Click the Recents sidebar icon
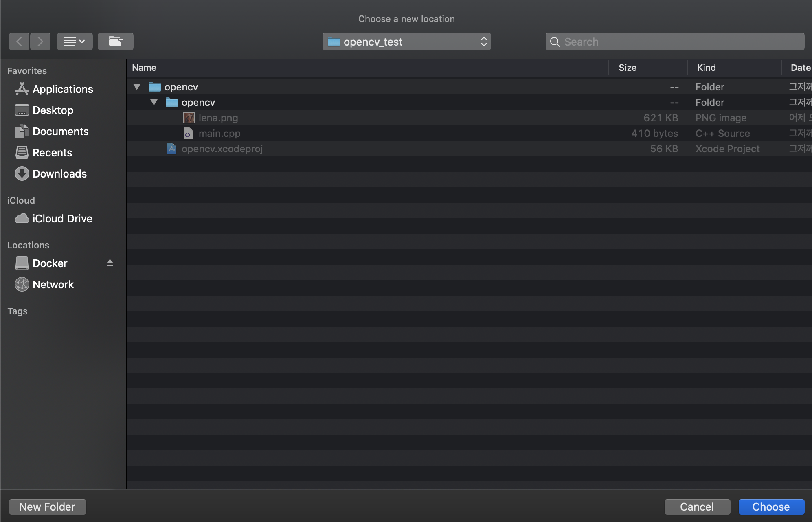 [x=22, y=152]
